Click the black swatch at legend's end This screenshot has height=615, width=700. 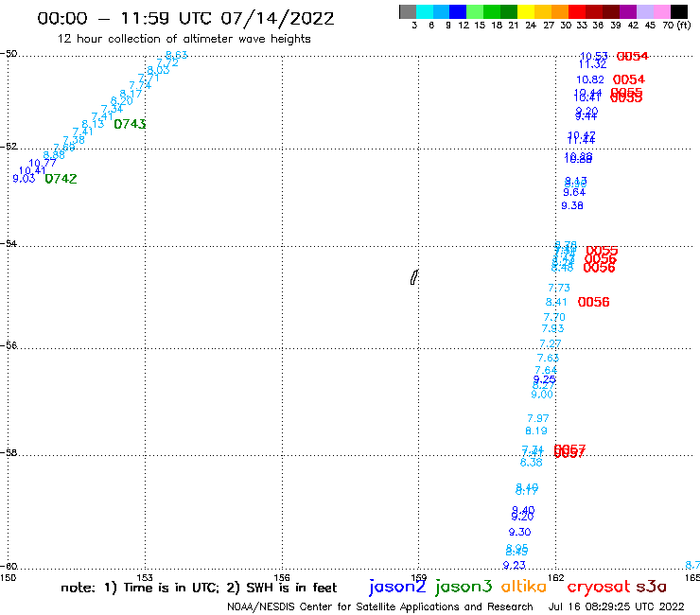[x=678, y=11]
